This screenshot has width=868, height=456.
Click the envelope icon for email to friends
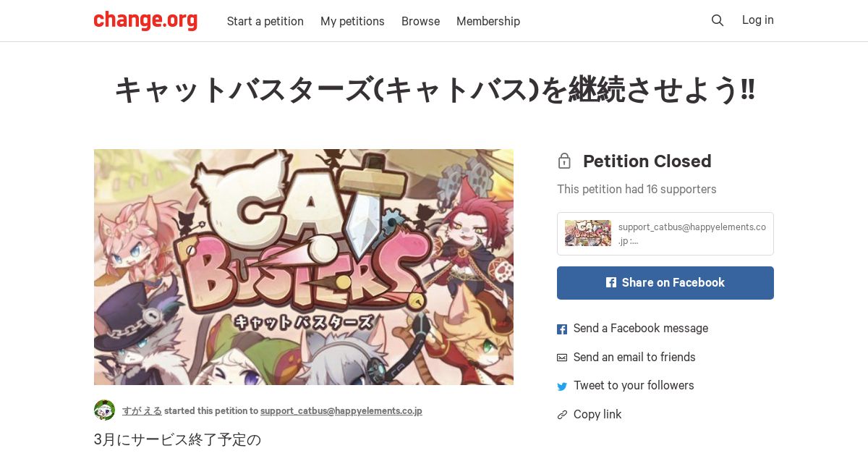click(562, 358)
